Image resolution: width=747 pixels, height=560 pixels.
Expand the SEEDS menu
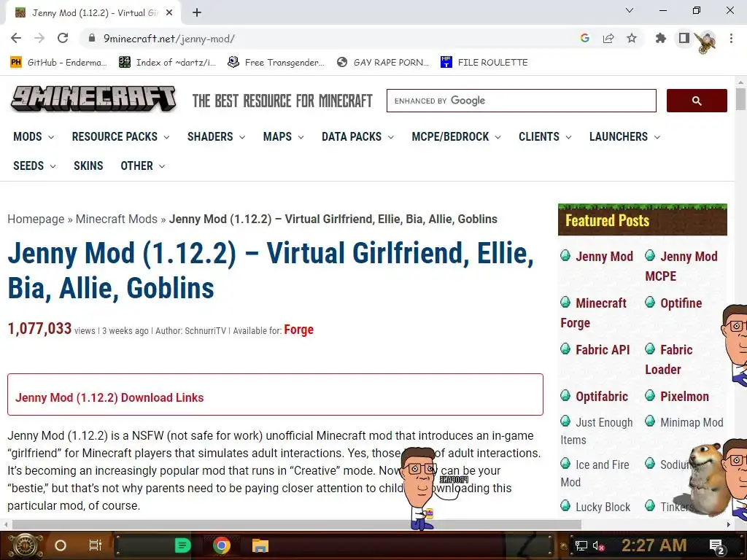(34, 166)
